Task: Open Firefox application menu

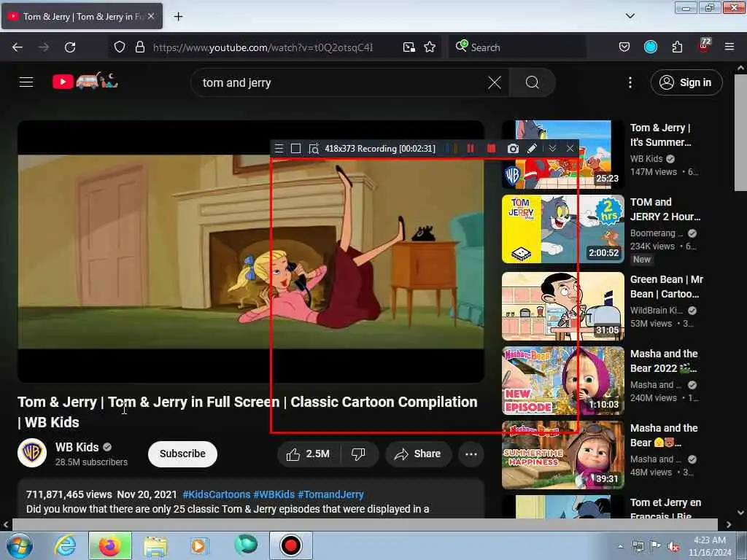Action: click(729, 47)
